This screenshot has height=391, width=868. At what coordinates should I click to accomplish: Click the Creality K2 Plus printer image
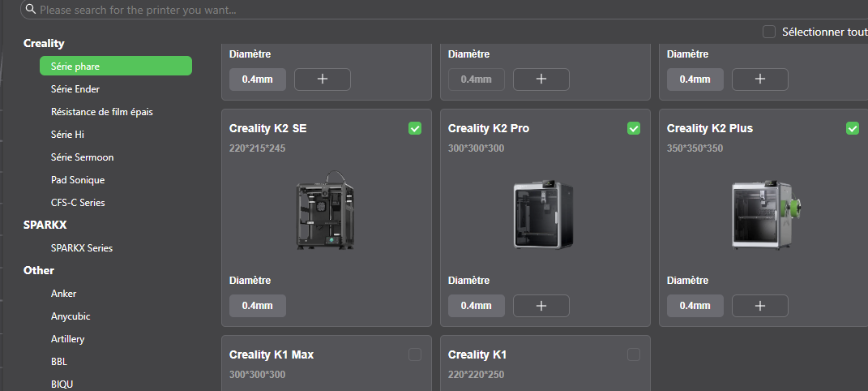(x=762, y=214)
